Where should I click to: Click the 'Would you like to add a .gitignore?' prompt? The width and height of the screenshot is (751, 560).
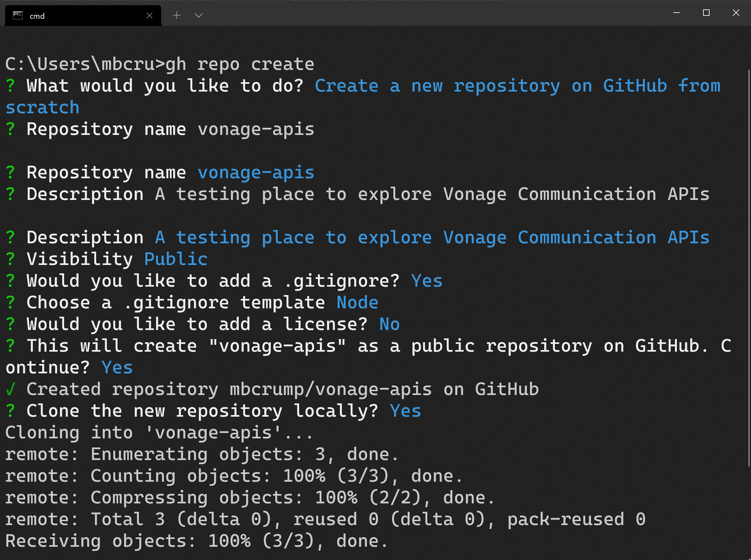coord(213,281)
